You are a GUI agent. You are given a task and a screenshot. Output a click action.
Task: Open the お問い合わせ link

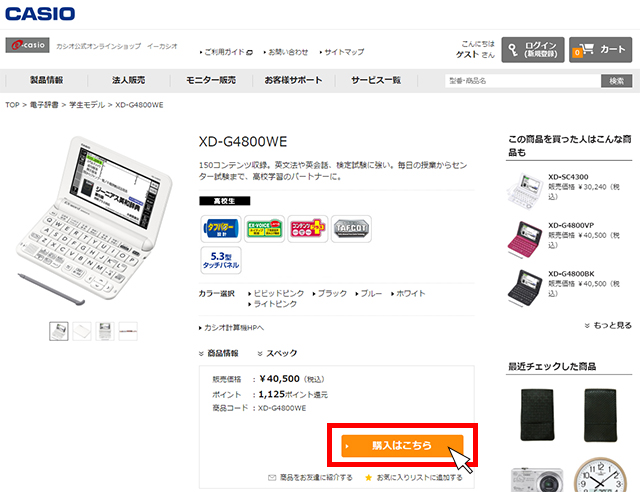point(288,52)
